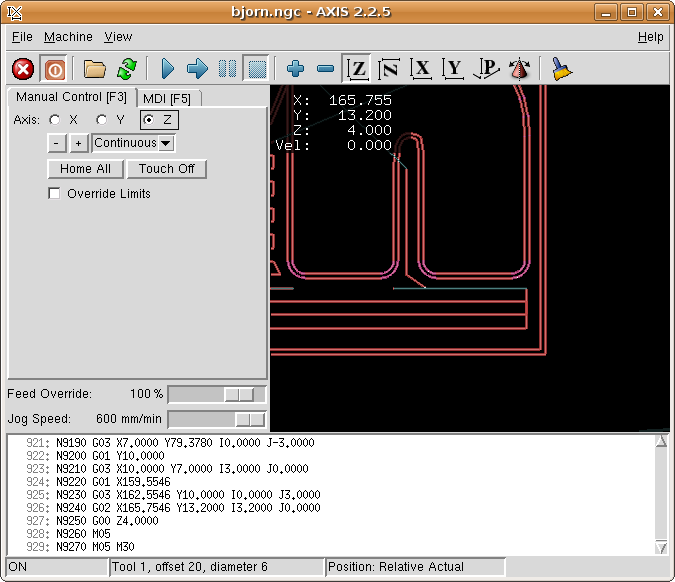Open a G-code file via folder icon
This screenshot has height=582, width=675.
point(95,69)
